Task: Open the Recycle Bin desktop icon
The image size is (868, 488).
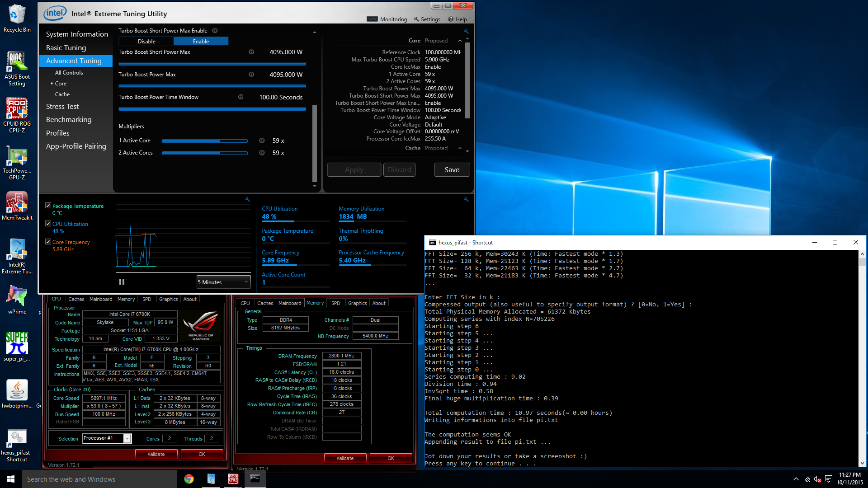Action: coord(17,18)
